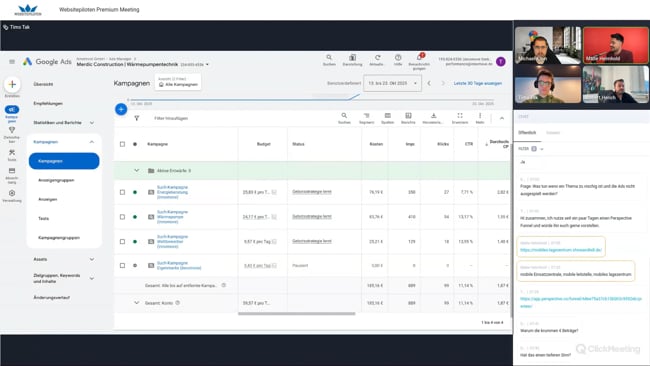
Task: Collapse the Kampagnen sidebar section
Action: click(92, 142)
